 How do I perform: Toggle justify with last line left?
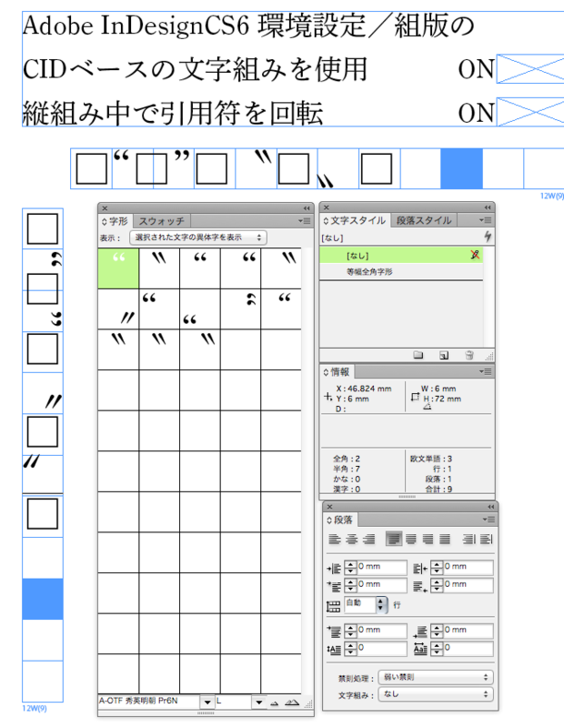pyautogui.click(x=394, y=539)
